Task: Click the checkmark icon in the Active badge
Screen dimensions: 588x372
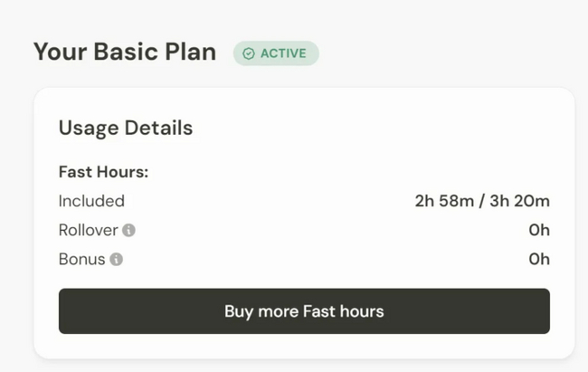Action: pyautogui.click(x=249, y=53)
